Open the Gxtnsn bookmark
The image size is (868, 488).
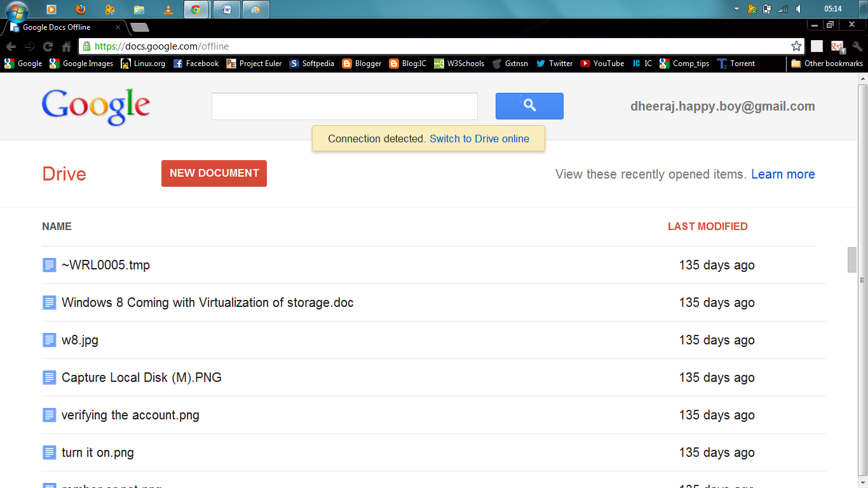click(x=510, y=64)
